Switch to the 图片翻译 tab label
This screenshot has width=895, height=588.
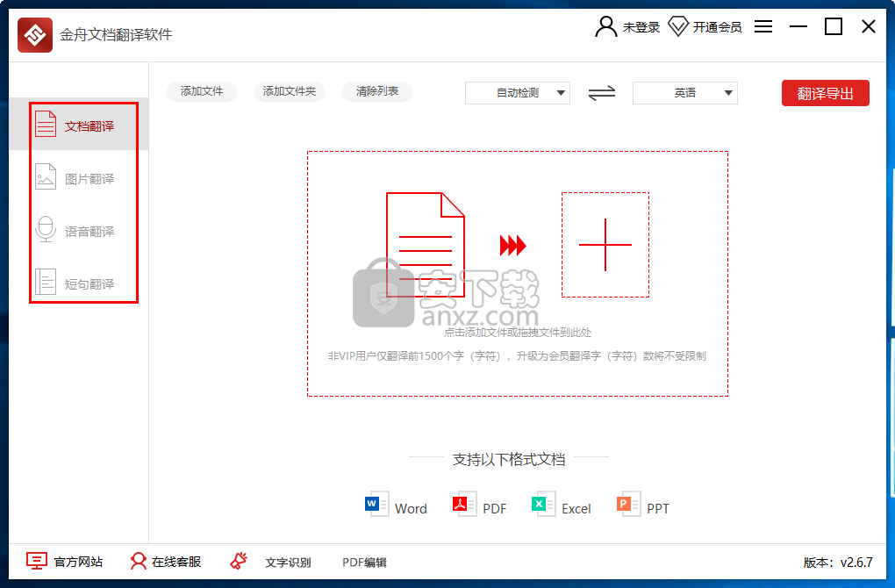tap(89, 179)
